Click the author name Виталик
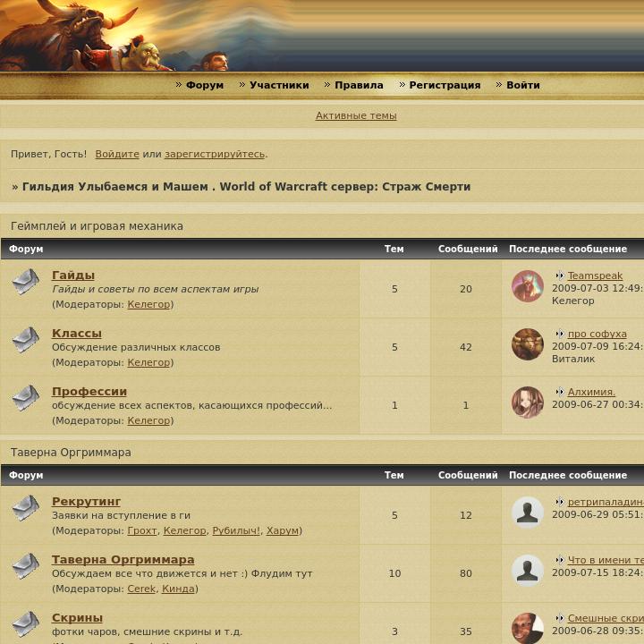 pos(573,359)
